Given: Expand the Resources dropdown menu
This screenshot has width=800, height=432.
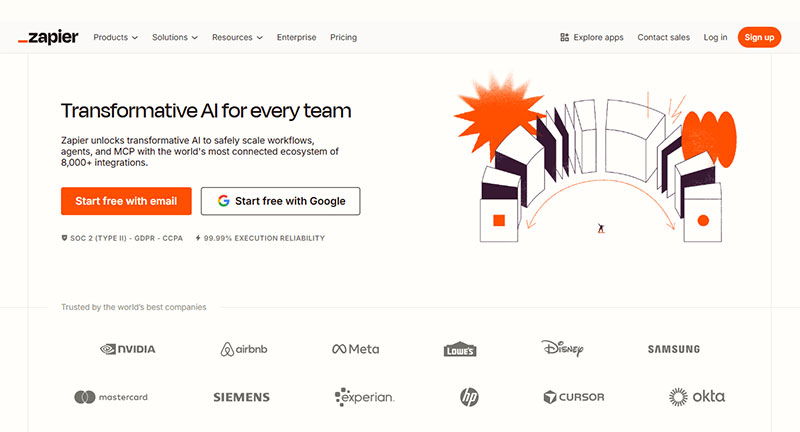Looking at the screenshot, I should (237, 37).
